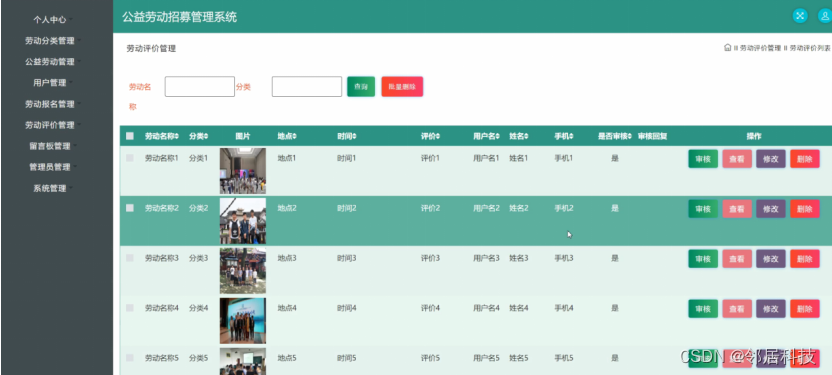Click 删除 button for 劳动名称1

click(x=805, y=159)
